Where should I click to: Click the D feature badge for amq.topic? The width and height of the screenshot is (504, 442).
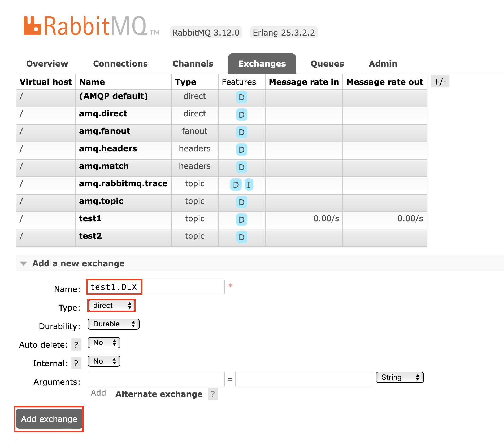pyautogui.click(x=242, y=202)
